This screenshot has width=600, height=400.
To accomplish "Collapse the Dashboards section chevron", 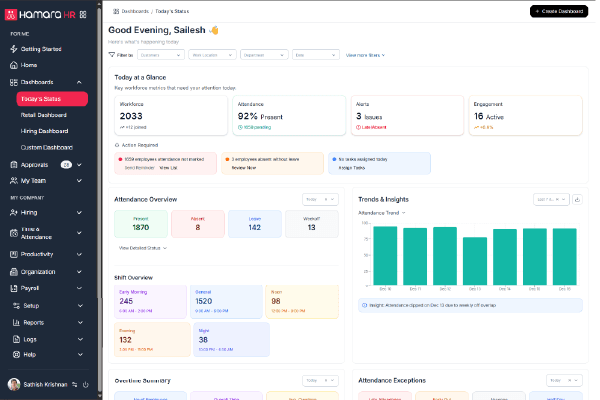I will (x=79, y=82).
